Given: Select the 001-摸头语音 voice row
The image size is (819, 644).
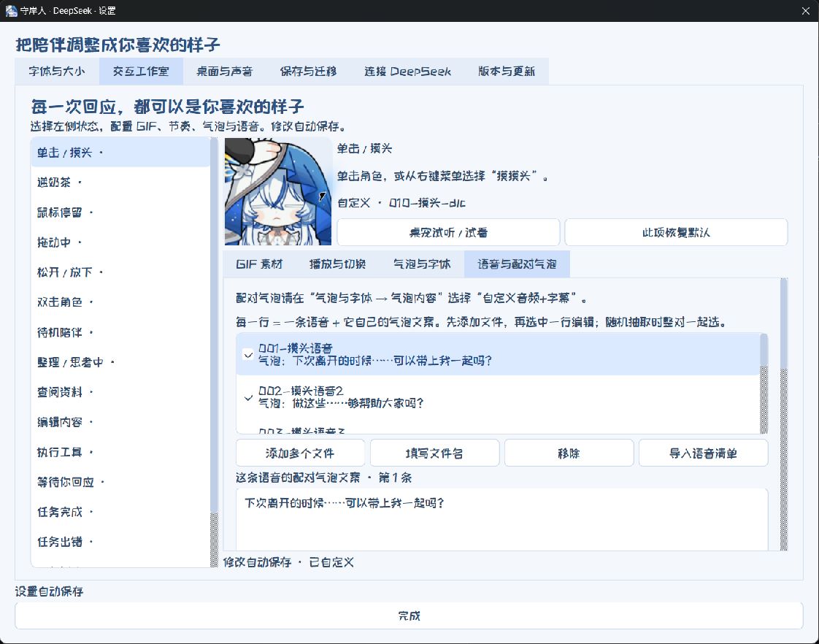Looking at the screenshot, I should [498, 355].
